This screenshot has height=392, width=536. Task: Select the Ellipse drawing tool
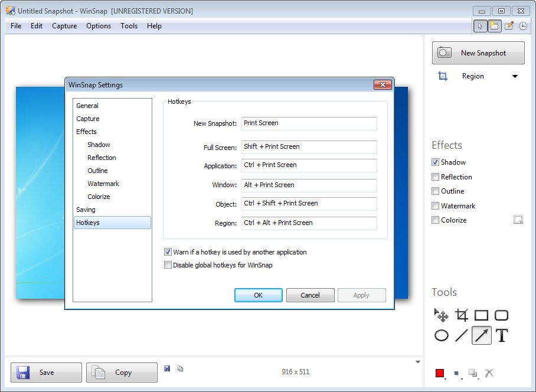(442, 335)
